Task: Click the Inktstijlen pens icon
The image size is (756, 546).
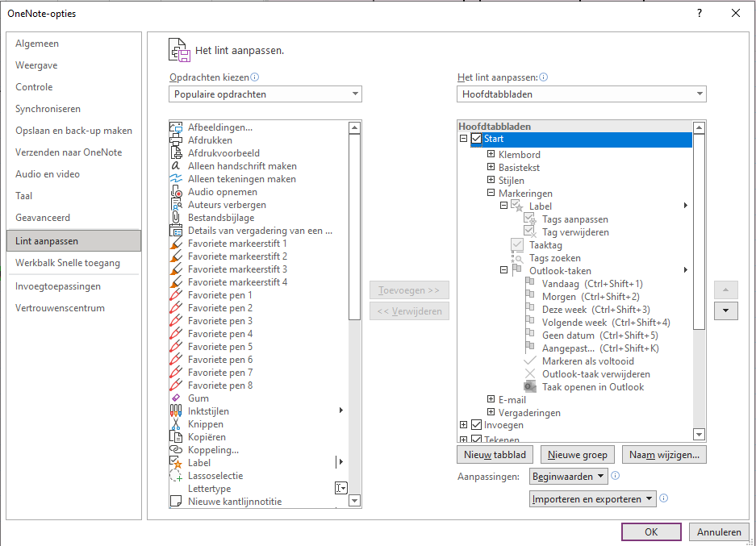Action: click(x=176, y=411)
